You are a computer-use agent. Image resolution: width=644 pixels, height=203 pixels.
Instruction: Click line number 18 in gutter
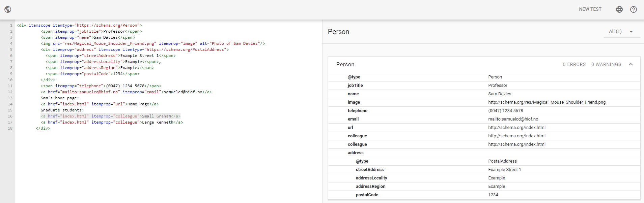pos(10,128)
